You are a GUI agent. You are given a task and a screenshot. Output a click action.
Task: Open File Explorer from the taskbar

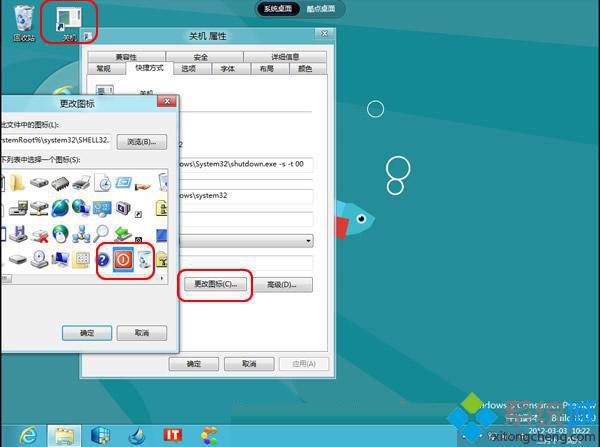(64, 436)
